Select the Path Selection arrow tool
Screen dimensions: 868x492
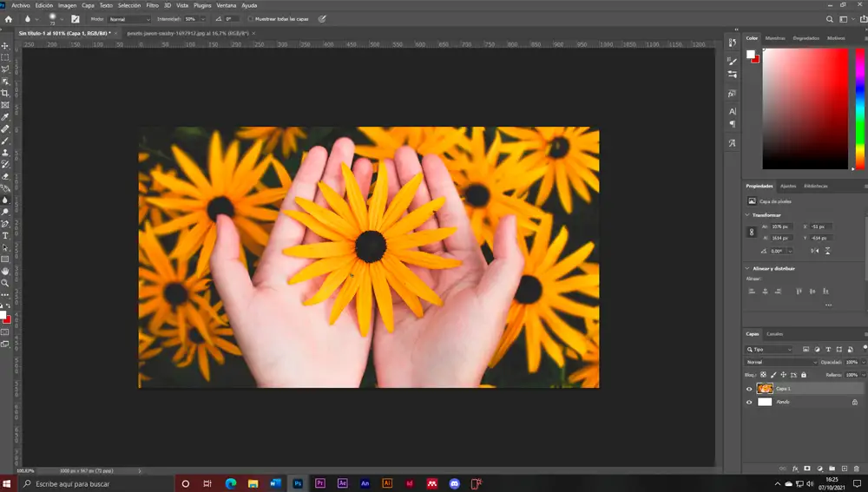tap(5, 247)
